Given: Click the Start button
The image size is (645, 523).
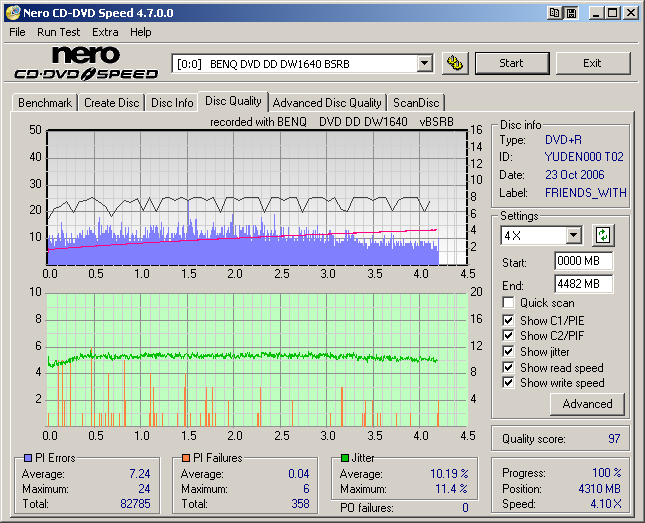Looking at the screenshot, I should (x=512, y=63).
